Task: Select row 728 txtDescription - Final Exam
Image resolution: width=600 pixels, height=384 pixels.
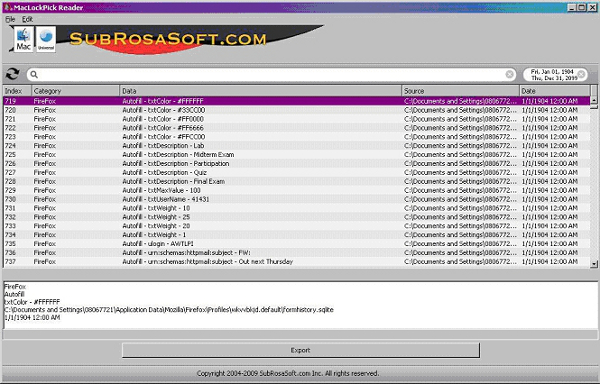Action: pyautogui.click(x=297, y=181)
